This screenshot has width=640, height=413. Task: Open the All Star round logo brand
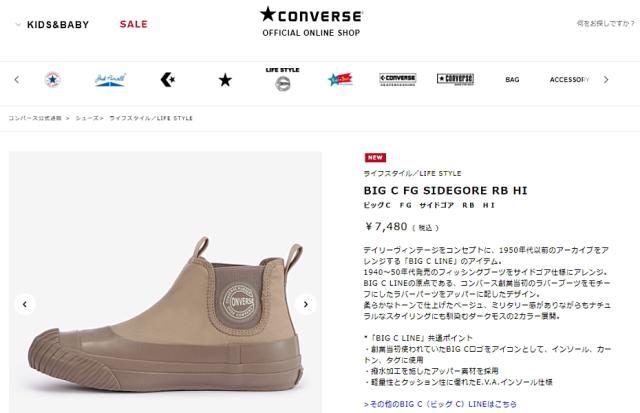click(53, 80)
